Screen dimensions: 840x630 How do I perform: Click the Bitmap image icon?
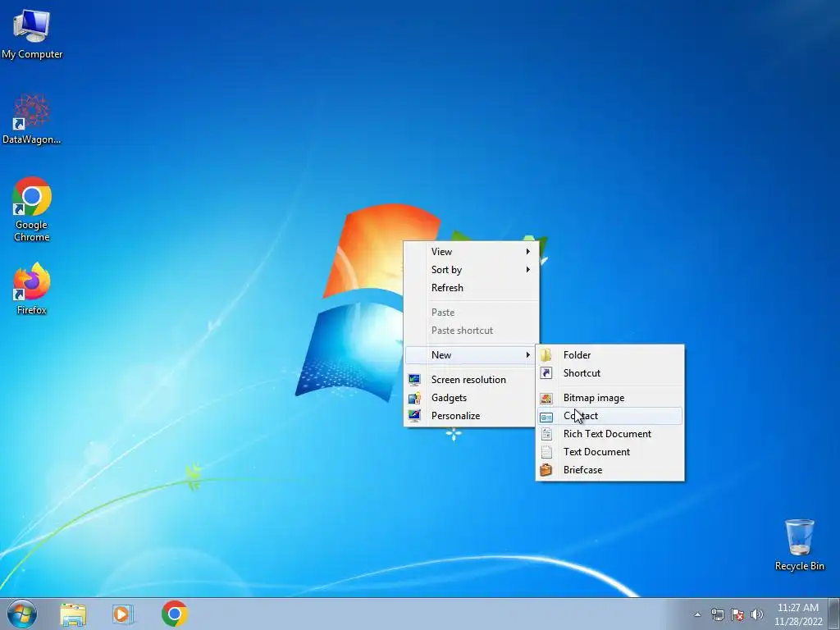(x=546, y=398)
